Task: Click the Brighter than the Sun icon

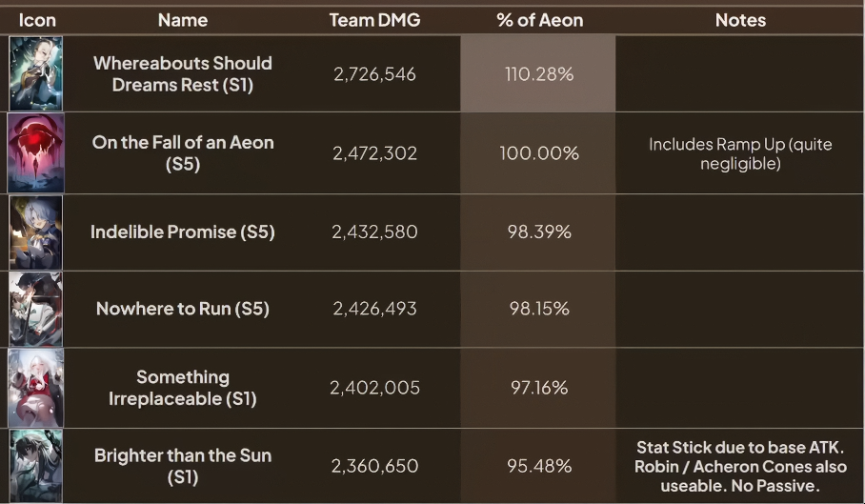Action: click(x=36, y=466)
